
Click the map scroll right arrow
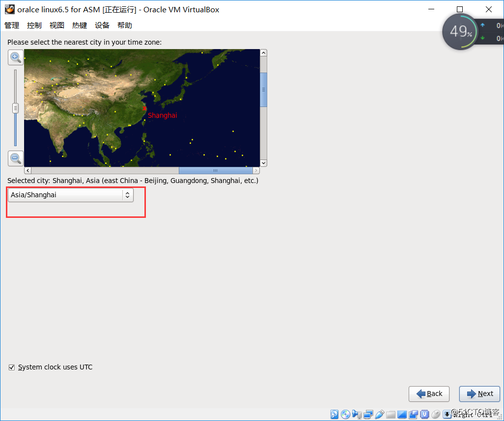pos(256,170)
